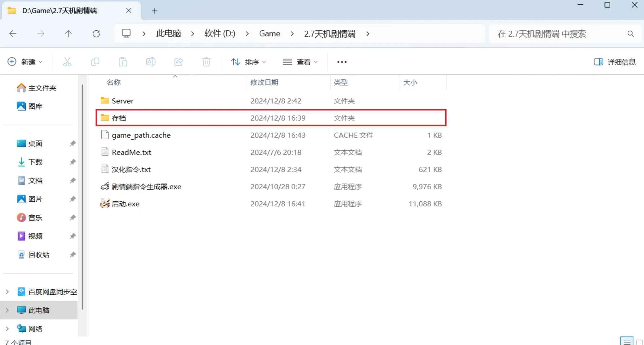Screen dimensions: 644x345
Task: Click the Copy icon in the toolbar
Action: tap(95, 62)
